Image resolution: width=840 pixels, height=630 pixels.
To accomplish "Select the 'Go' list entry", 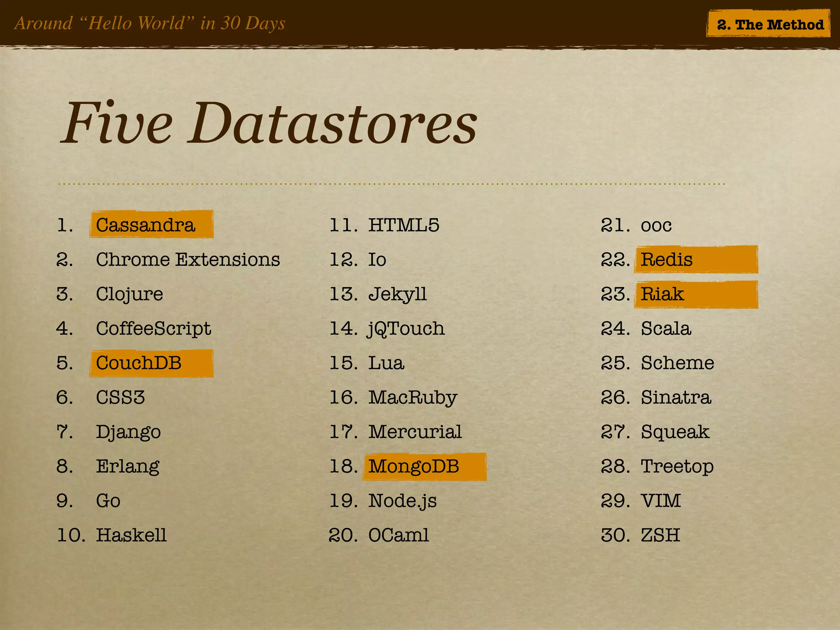I will pos(108,501).
